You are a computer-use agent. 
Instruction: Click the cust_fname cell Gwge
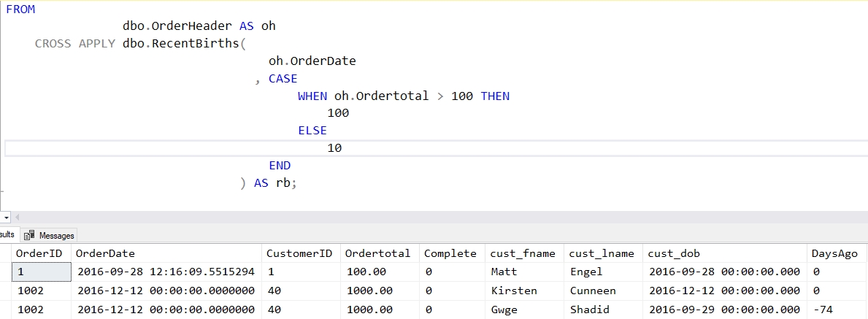524,310
